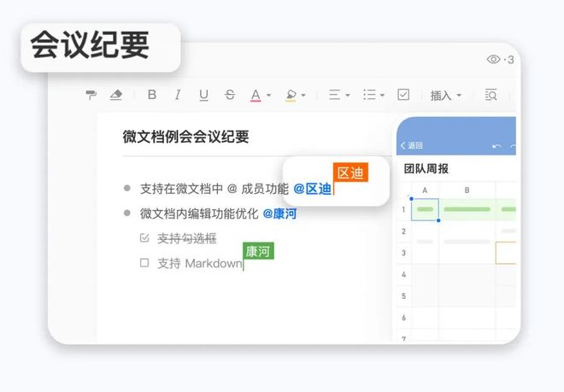The image size is (564, 392).
Task: Select the format painter tool
Action: click(x=91, y=95)
